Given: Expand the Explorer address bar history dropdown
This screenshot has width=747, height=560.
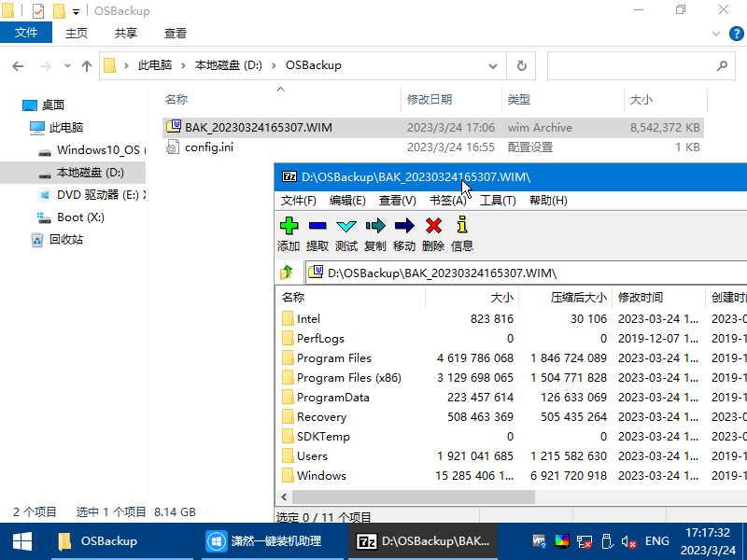Looking at the screenshot, I should click(493, 66).
